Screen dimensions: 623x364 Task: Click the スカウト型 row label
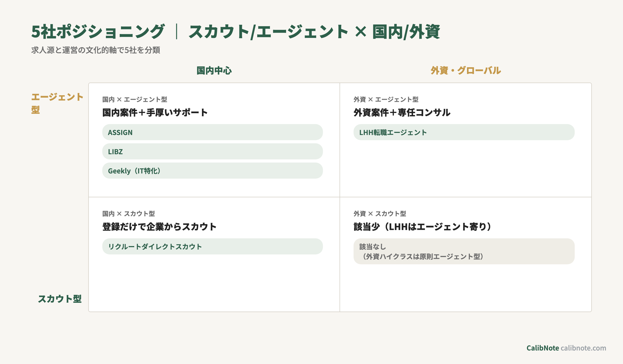coord(60,299)
